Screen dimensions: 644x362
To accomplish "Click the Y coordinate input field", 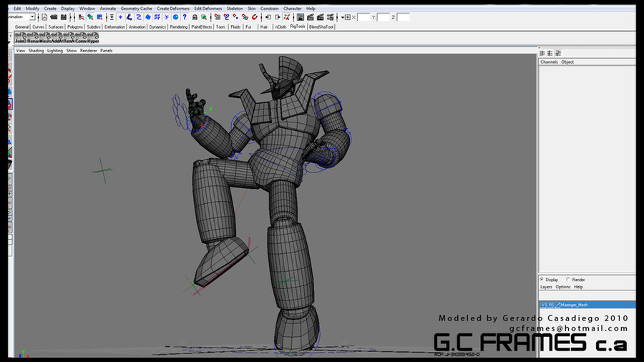I will 384,17.
